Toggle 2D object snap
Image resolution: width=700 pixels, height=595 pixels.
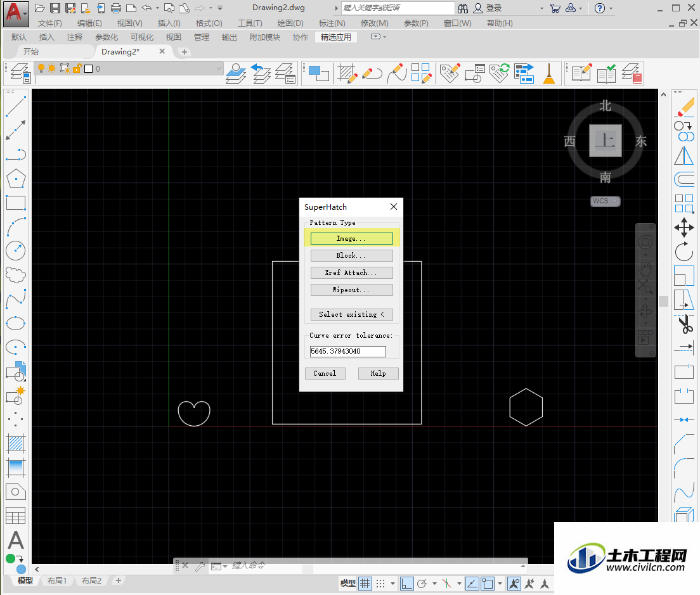pos(488,584)
